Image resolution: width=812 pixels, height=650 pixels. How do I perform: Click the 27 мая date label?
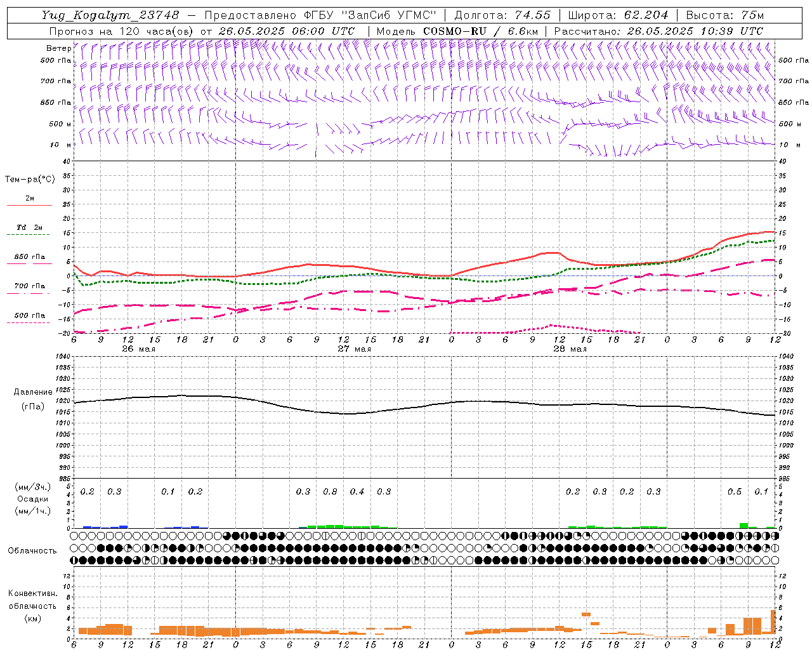tap(354, 349)
